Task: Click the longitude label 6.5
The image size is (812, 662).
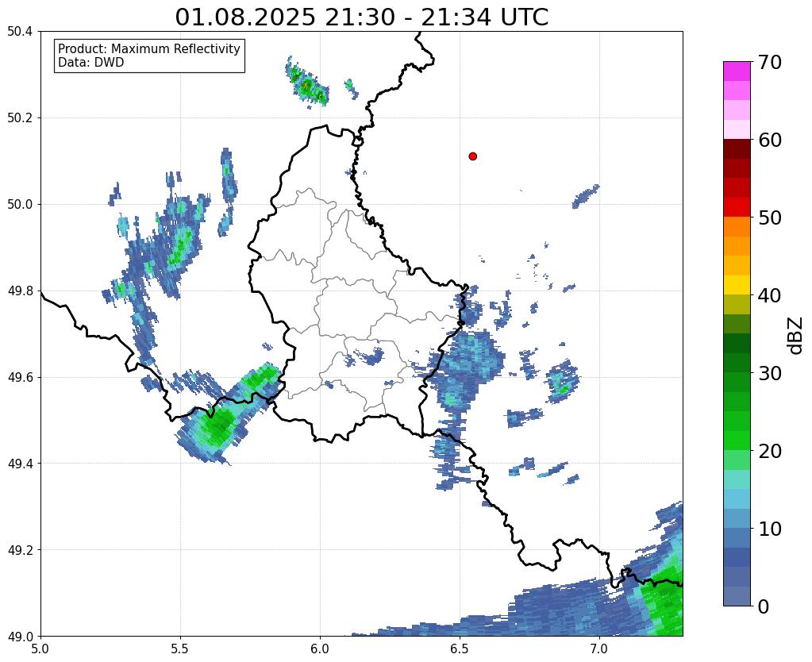Action: 460,649
